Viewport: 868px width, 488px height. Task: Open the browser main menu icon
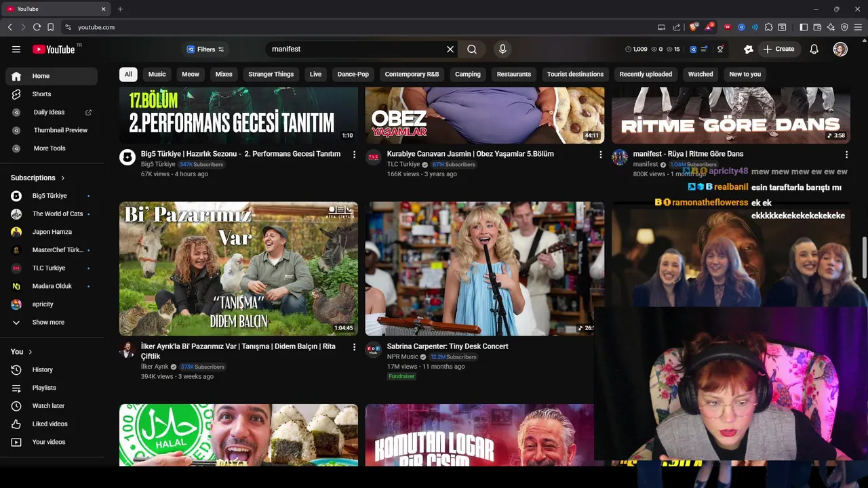point(858,27)
